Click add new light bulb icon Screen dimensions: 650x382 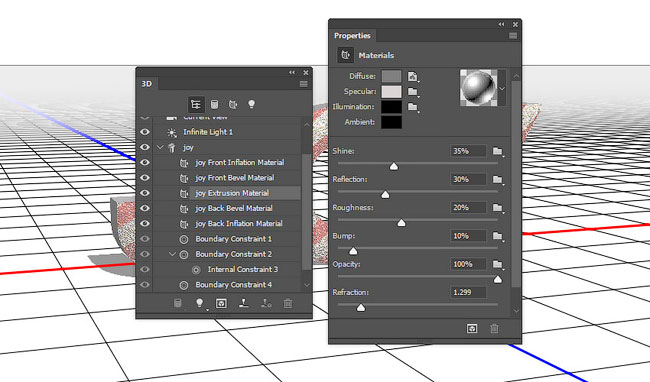(199, 303)
